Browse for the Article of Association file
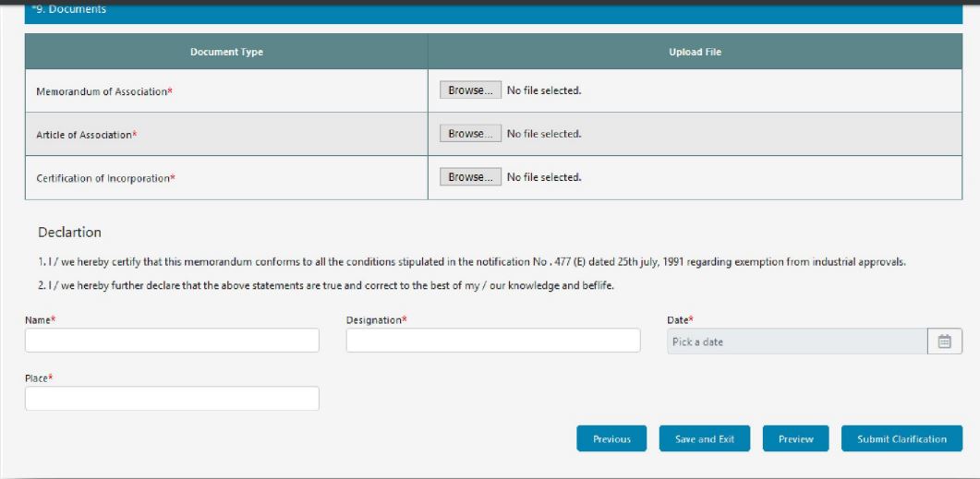Viewport: 980px width, 479px height. click(x=470, y=134)
